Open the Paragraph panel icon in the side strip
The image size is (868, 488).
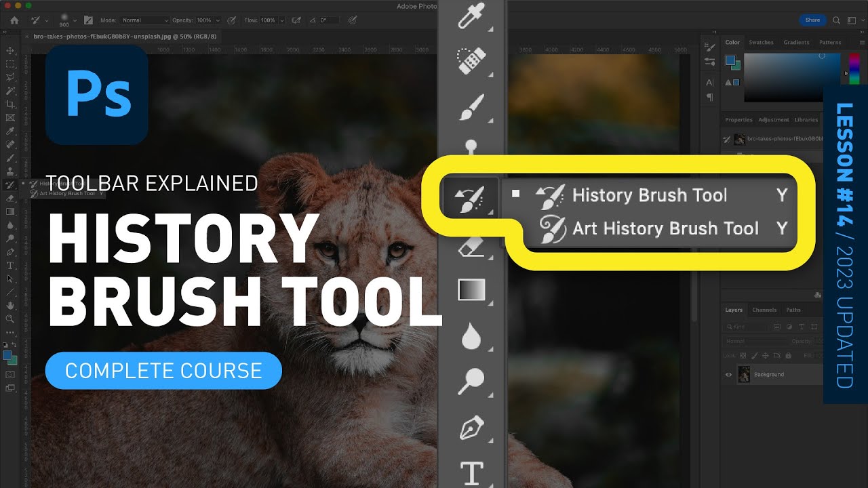pyautogui.click(x=710, y=98)
